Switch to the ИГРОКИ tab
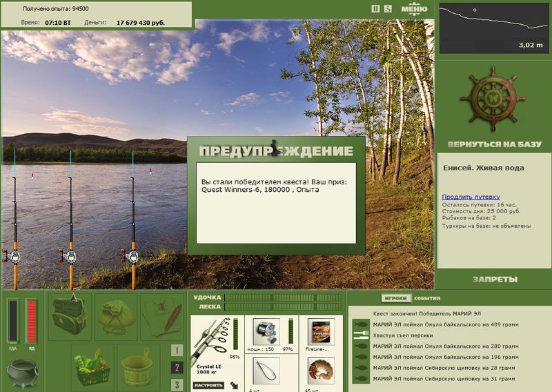 pos(396,298)
